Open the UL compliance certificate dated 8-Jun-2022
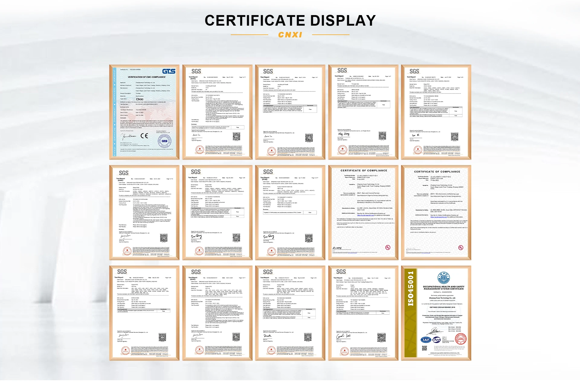 (363, 212)
